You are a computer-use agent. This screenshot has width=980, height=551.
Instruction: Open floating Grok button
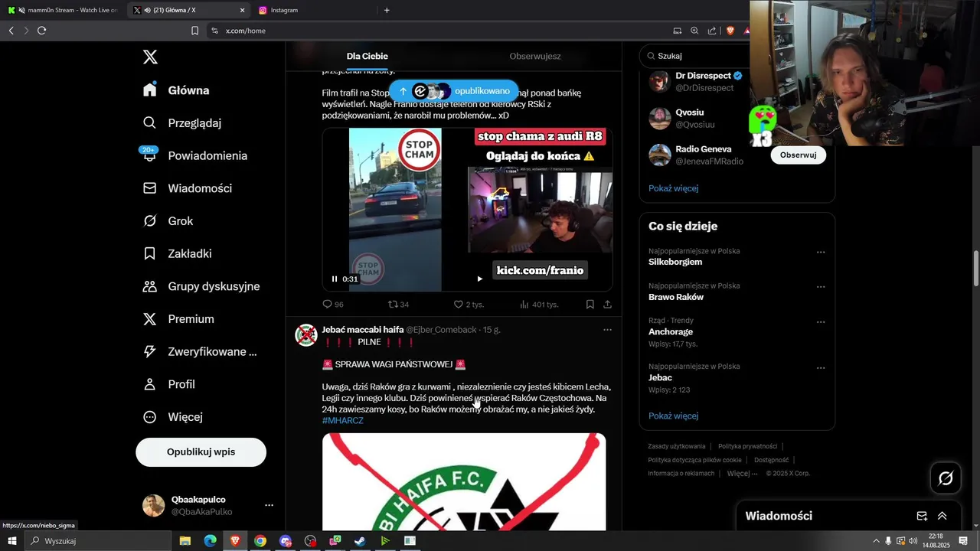coord(946,478)
